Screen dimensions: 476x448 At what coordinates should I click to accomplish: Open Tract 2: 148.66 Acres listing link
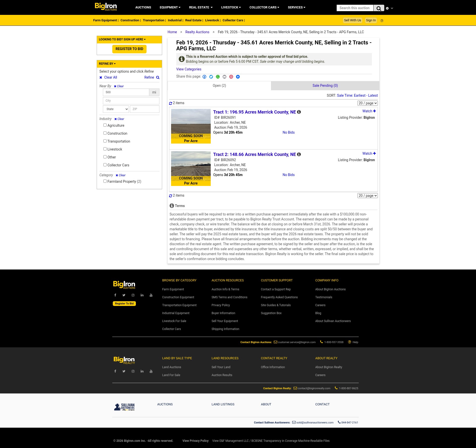[254, 154]
